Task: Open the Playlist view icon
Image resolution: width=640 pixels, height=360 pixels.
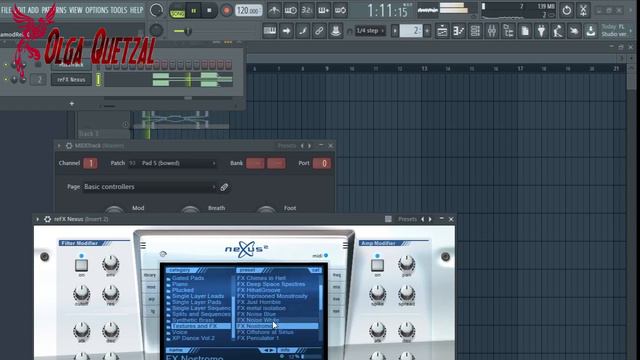Action: pos(442,31)
